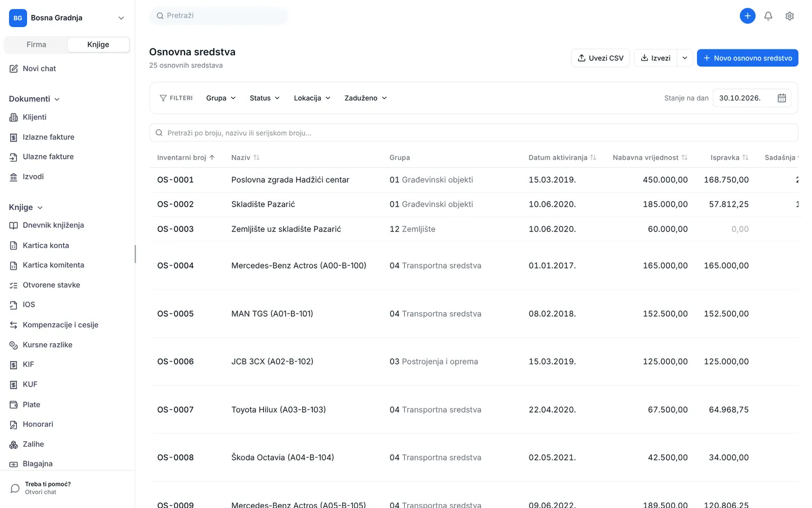
Task: Click the blue plus quick-add icon
Action: [747, 16]
